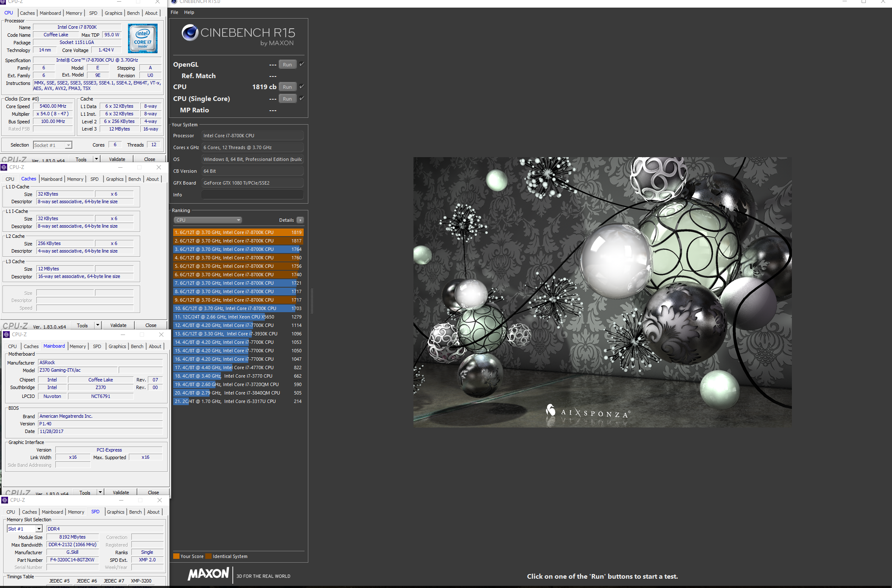Run the CPU (Single Core) benchmark

click(x=288, y=99)
